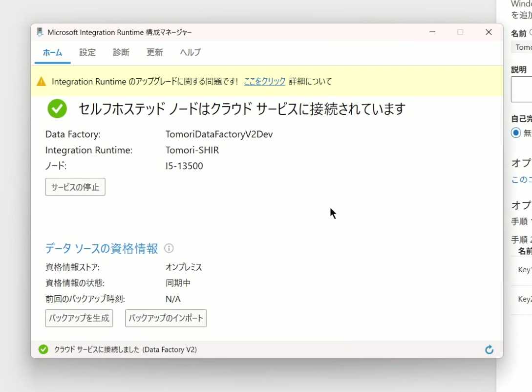Click the green check icon in the status bar

pyautogui.click(x=43, y=349)
